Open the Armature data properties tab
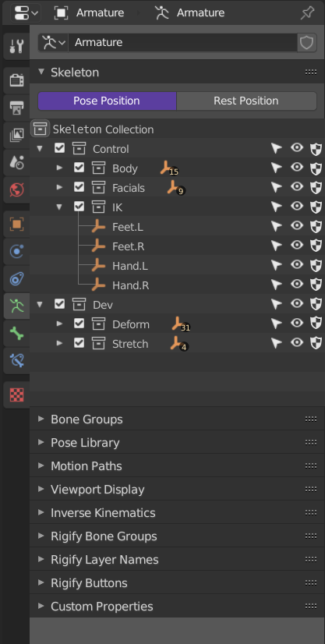 [16, 306]
